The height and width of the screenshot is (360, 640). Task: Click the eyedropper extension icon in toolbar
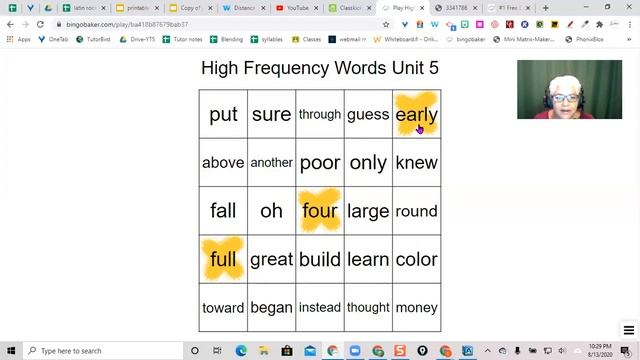coord(584,24)
